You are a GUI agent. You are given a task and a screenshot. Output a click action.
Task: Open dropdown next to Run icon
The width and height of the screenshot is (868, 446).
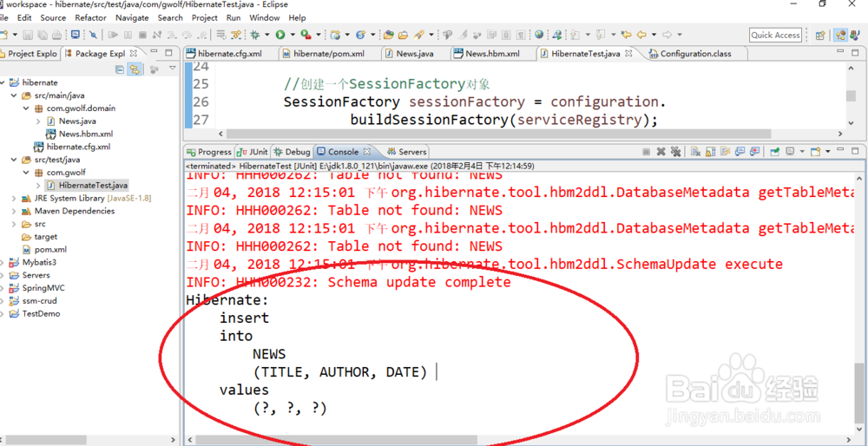pos(293,35)
